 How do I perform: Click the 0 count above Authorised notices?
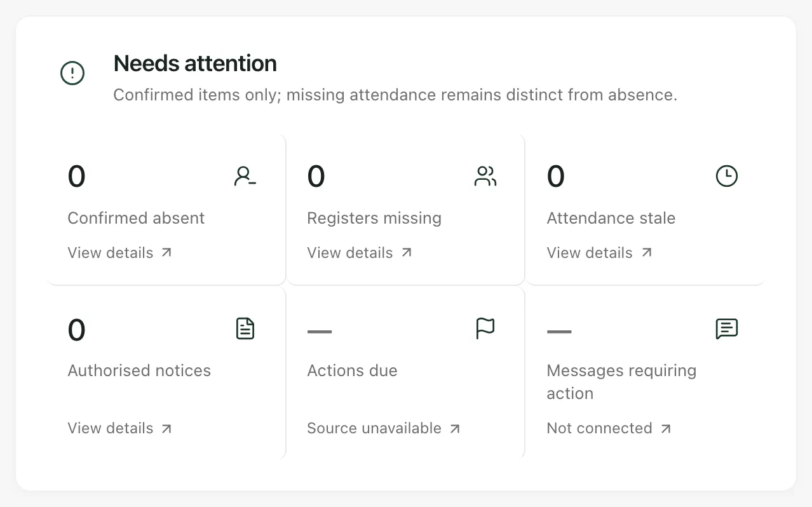tap(76, 330)
